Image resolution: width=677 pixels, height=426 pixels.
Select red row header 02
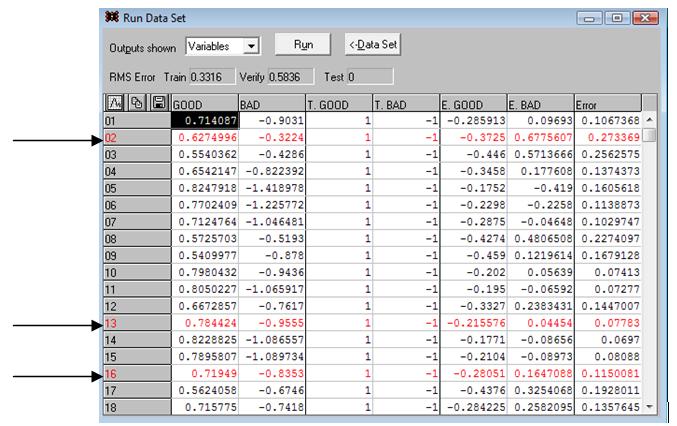(137, 138)
